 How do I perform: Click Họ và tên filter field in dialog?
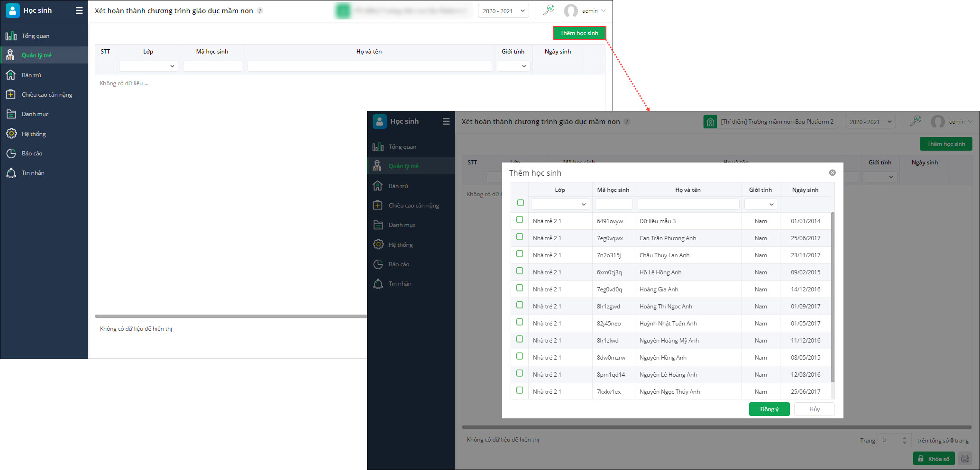(688, 204)
